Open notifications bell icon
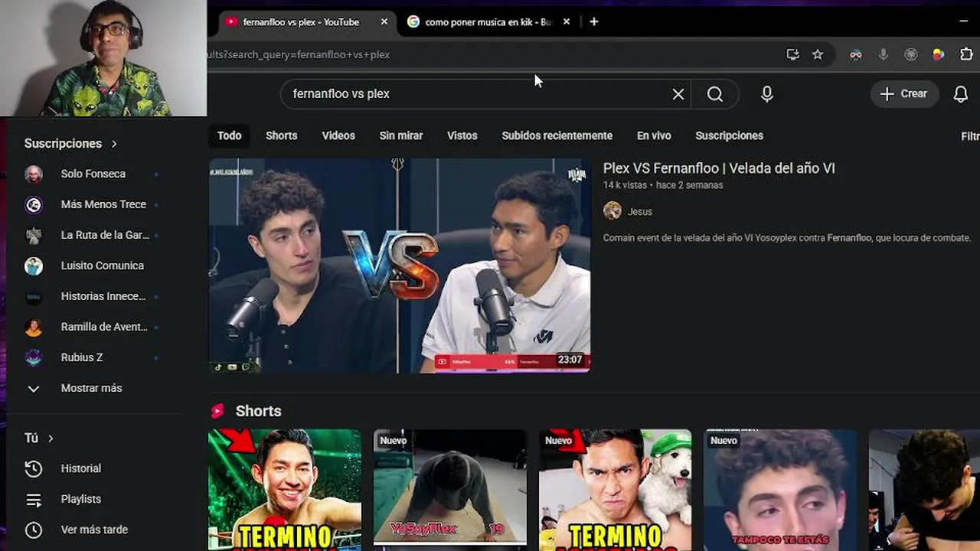Screen dimensions: 980x551 click(x=961, y=94)
